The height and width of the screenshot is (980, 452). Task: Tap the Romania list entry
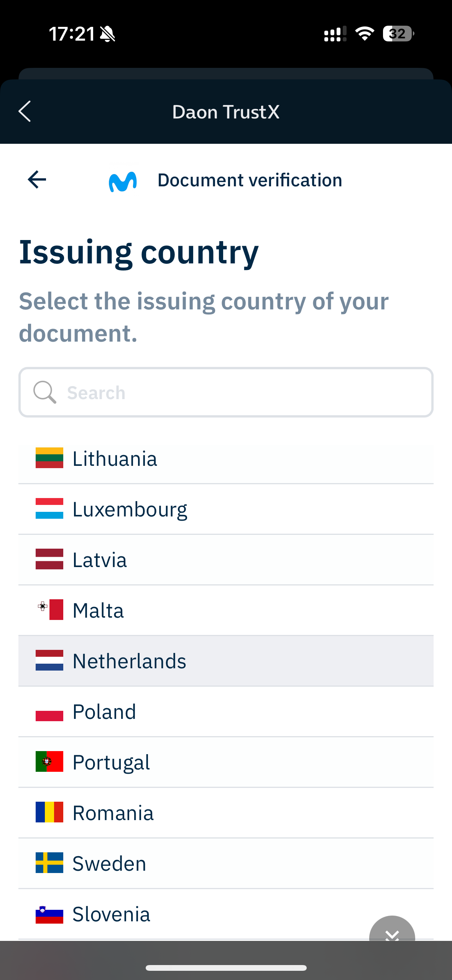(226, 813)
